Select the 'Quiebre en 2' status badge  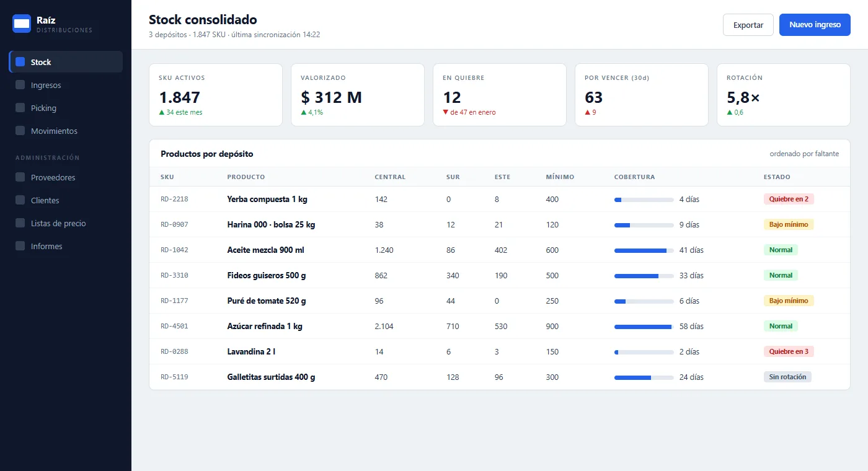tap(789, 199)
